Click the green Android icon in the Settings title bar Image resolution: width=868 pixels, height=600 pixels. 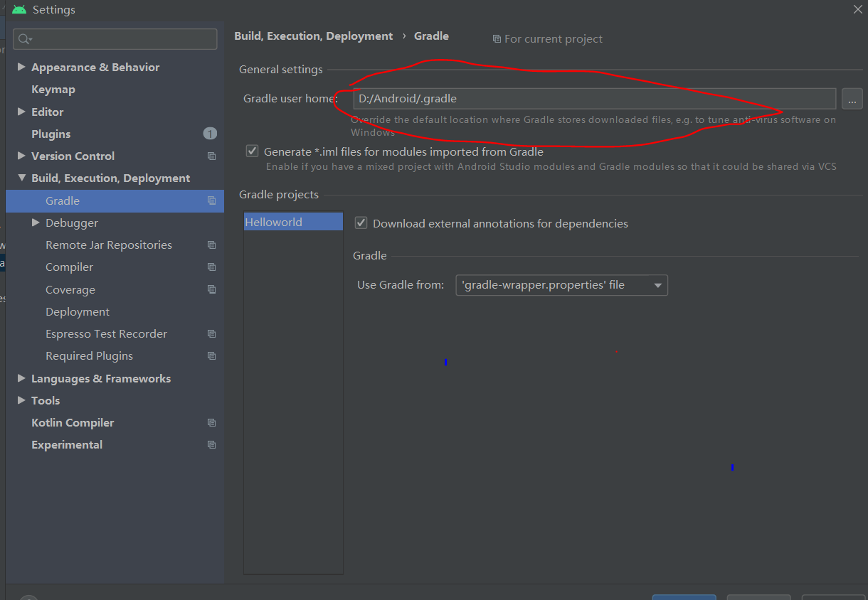coord(18,9)
